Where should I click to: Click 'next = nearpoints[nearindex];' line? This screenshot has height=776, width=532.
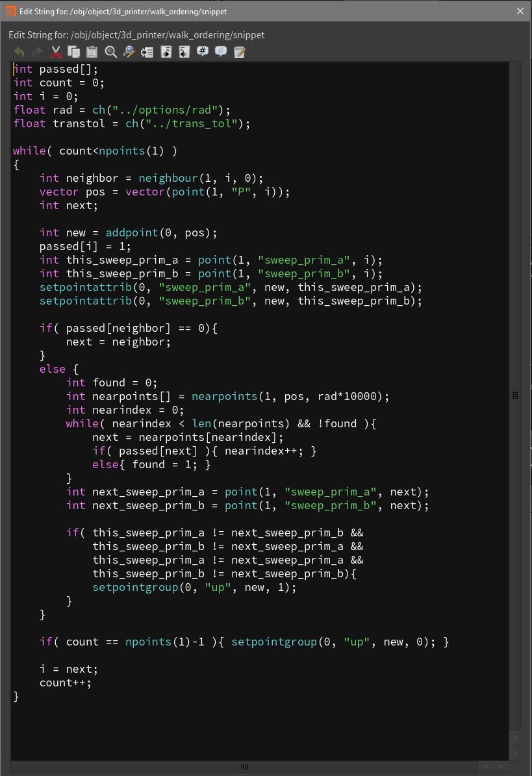click(x=188, y=437)
